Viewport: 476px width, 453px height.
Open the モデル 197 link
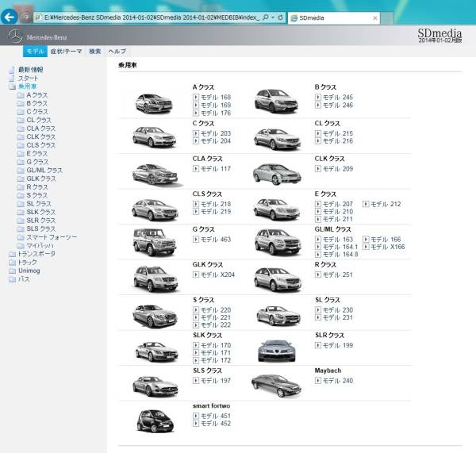tap(216, 381)
